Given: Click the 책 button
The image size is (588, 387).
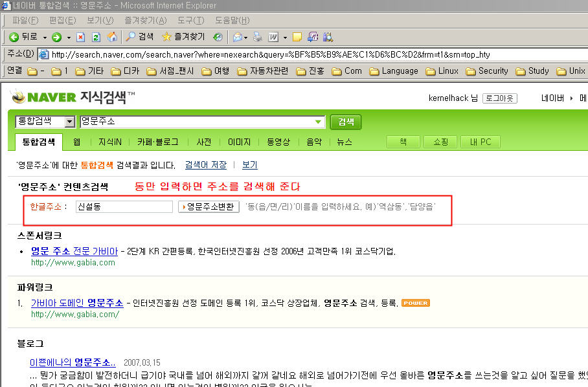Looking at the screenshot, I should 403,142.
